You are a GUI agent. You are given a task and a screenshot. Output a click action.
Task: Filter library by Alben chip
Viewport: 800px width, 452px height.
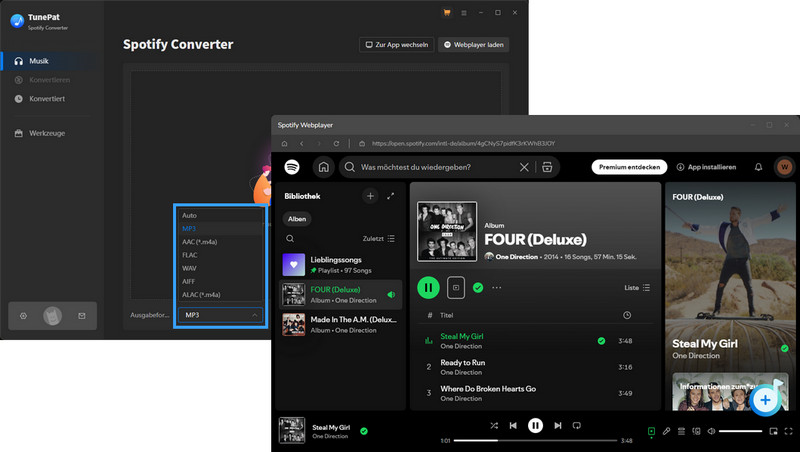pyautogui.click(x=297, y=219)
